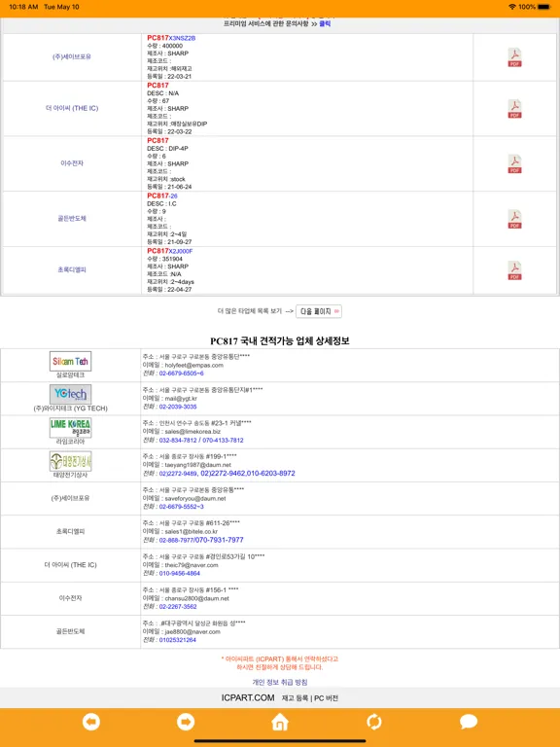
Task: Click the blue '클릭' premium inquiry link
Action: pyautogui.click(x=325, y=23)
